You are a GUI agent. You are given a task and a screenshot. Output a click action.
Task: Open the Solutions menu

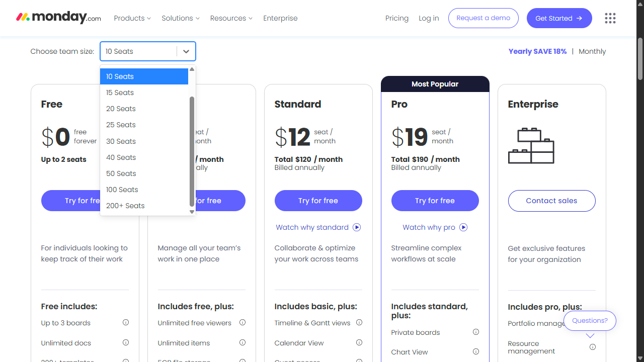180,18
